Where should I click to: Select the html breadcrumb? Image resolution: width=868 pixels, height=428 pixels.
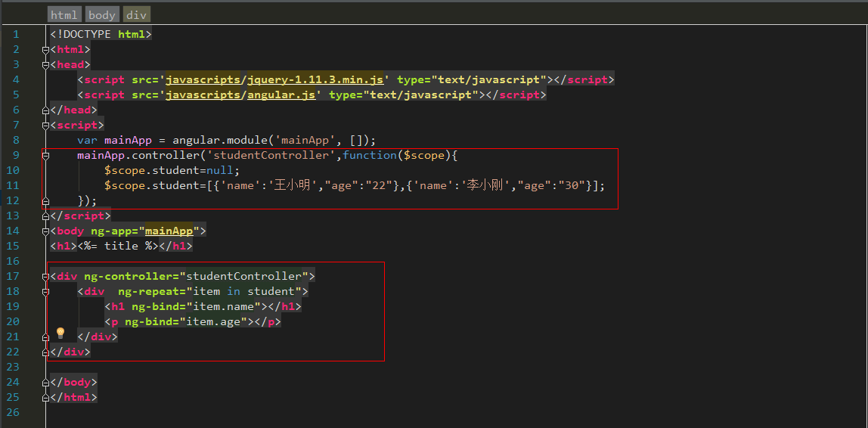[x=65, y=15]
